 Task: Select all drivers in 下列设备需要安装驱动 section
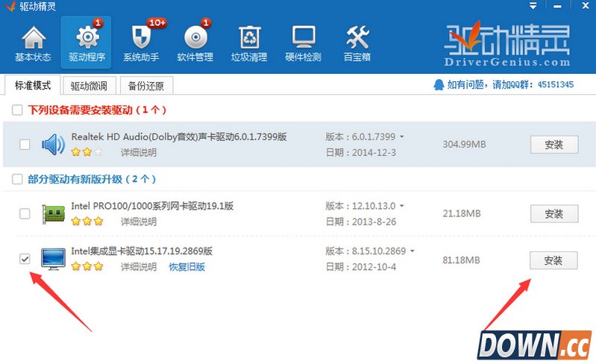tap(17, 110)
